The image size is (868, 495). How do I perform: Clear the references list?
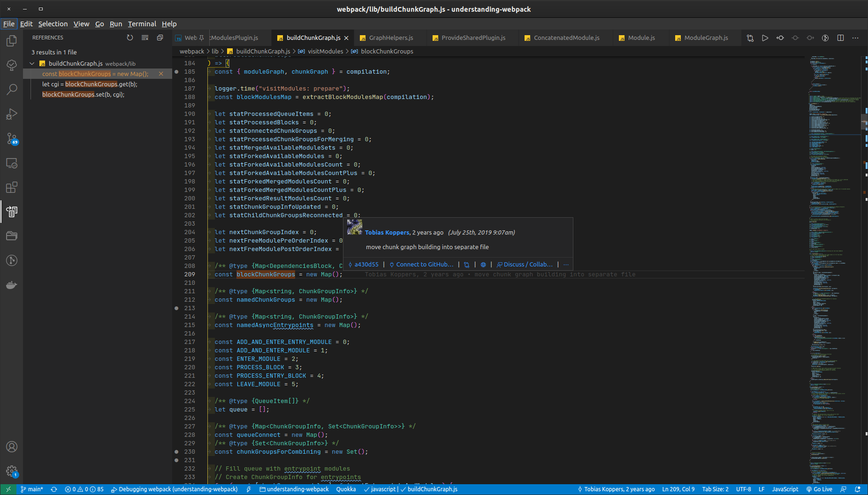pos(145,38)
